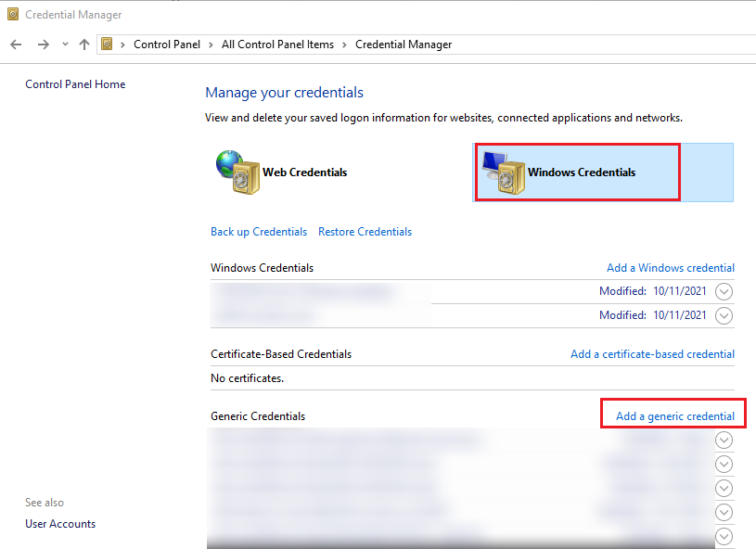Select Control Panel in the breadcrumb bar
The height and width of the screenshot is (549, 756).
(167, 44)
